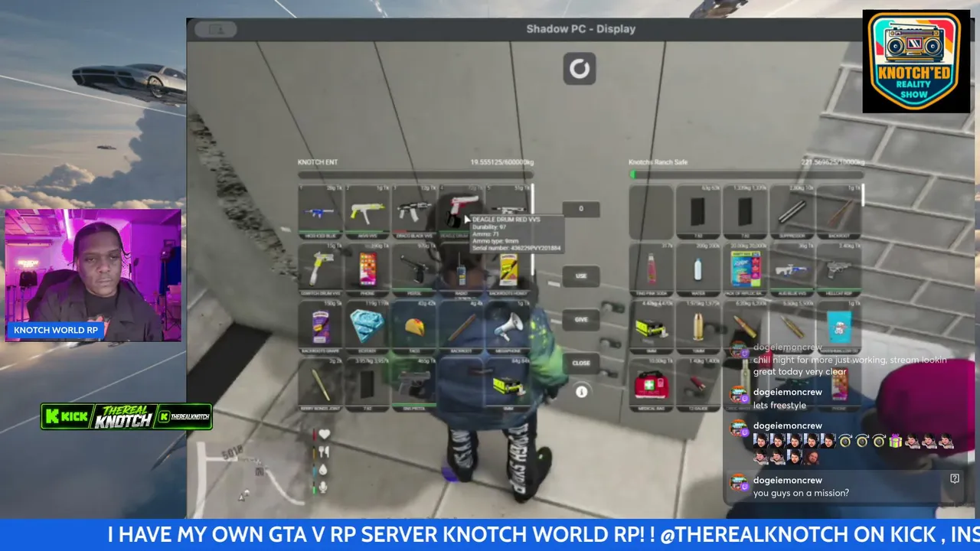Click the Kick TheRealKnotch banner
This screenshot has width=980, height=551.
point(127,416)
